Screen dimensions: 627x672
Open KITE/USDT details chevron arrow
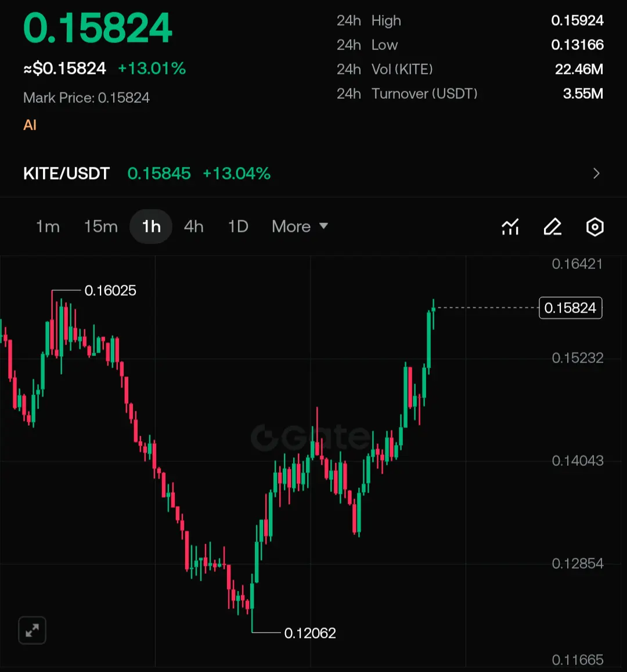[x=596, y=174]
